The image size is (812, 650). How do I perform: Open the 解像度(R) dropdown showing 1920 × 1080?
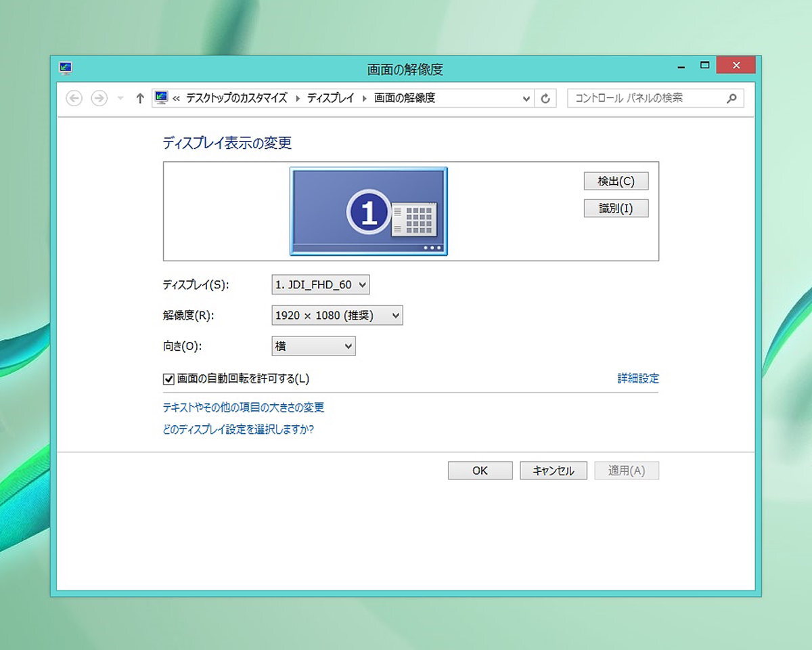click(337, 316)
